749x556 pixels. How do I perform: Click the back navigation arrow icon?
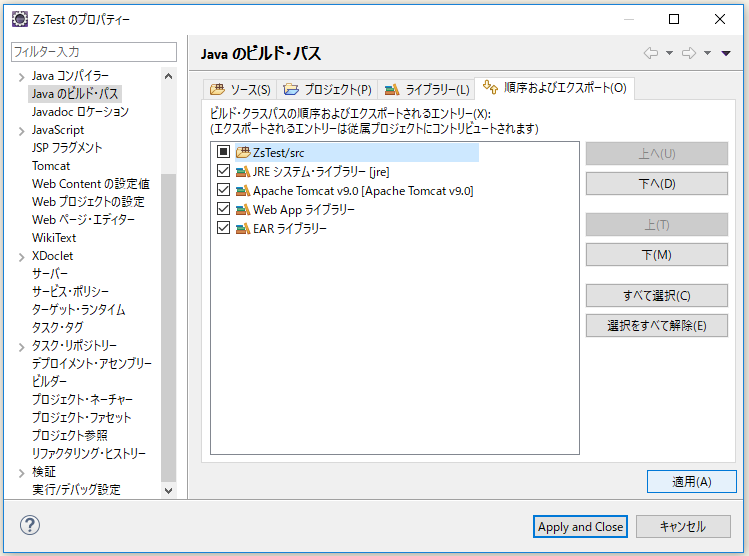(x=651, y=53)
